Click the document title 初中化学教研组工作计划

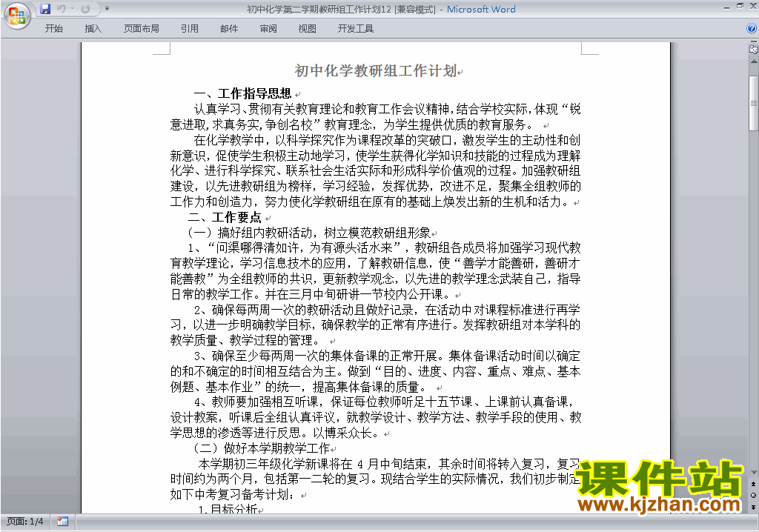(376, 71)
